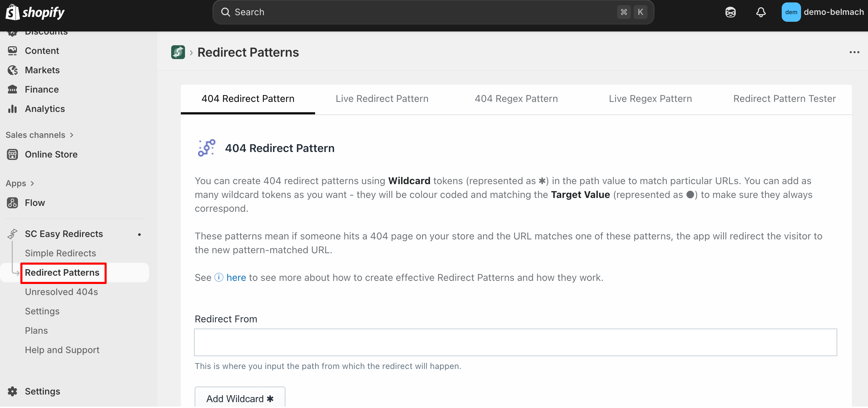Open the three-dot more actions menu
The height and width of the screenshot is (408, 868).
854,53
